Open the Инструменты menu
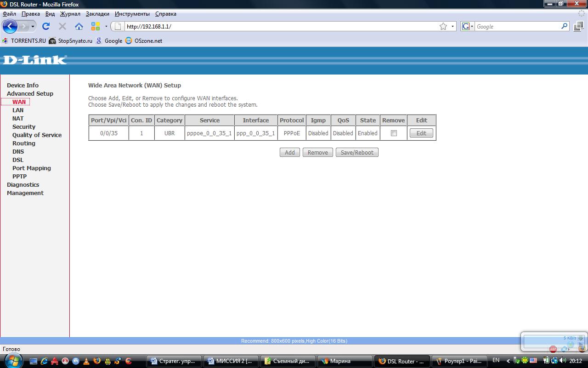Viewport: 588px width, 368px height. coord(132,14)
